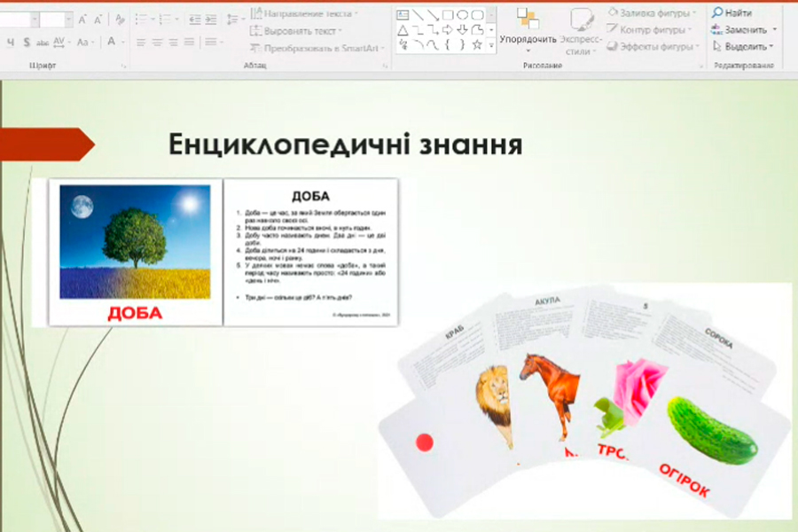Screen dimensions: 798x532
Task: Select the rounded rectangle shape
Action: click(477, 15)
